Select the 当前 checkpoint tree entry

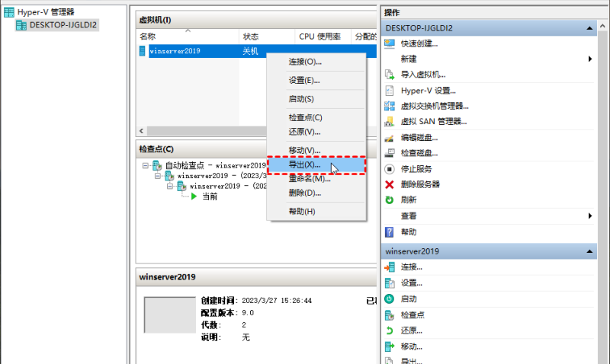[x=210, y=196]
